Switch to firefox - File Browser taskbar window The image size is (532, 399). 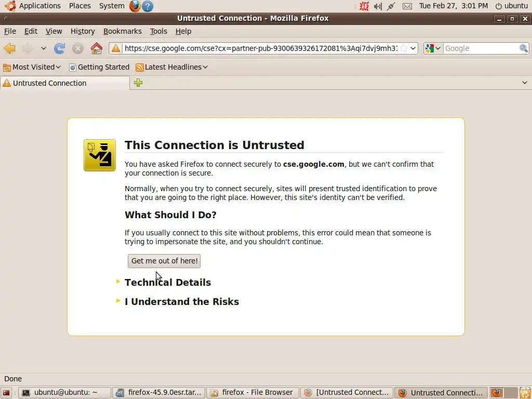coord(253,393)
